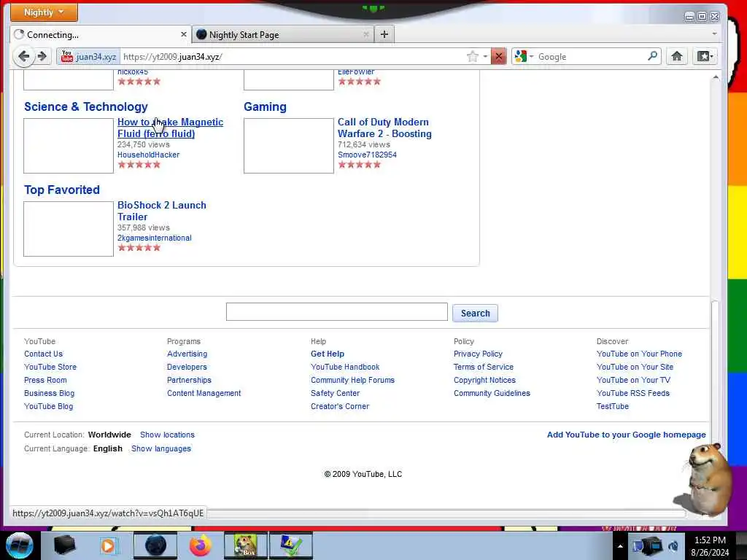Open the checkmark app taskbar icon
Image resolution: width=747 pixels, height=560 pixels.
click(x=290, y=545)
